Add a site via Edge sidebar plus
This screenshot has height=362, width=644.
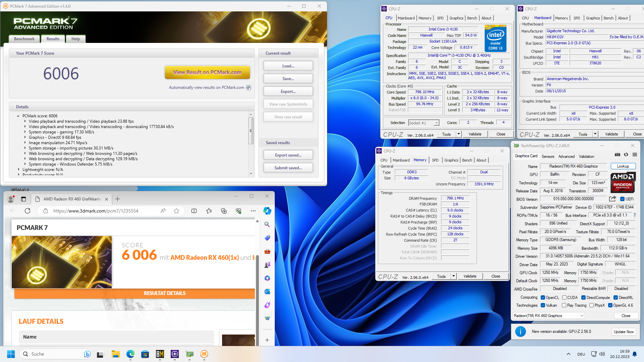[267, 340]
